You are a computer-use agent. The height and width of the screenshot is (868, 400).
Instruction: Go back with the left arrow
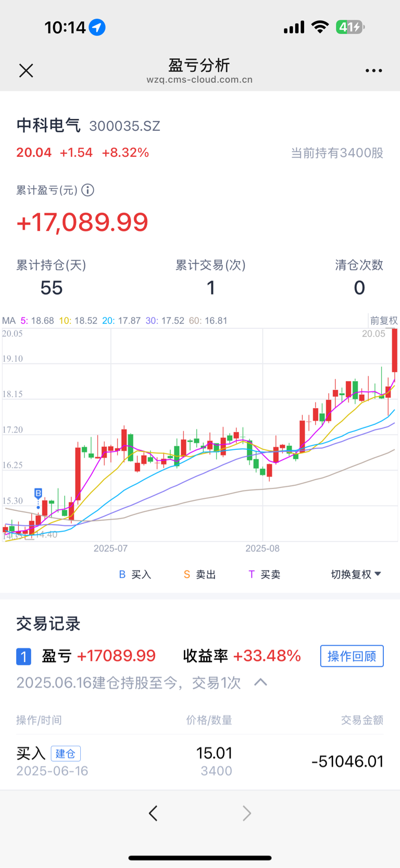pos(153,813)
